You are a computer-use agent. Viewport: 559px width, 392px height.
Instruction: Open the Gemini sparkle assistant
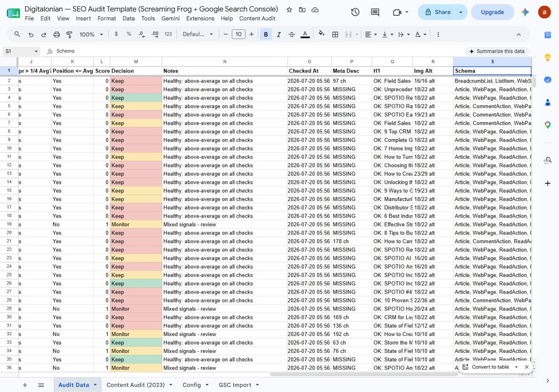tap(525, 12)
